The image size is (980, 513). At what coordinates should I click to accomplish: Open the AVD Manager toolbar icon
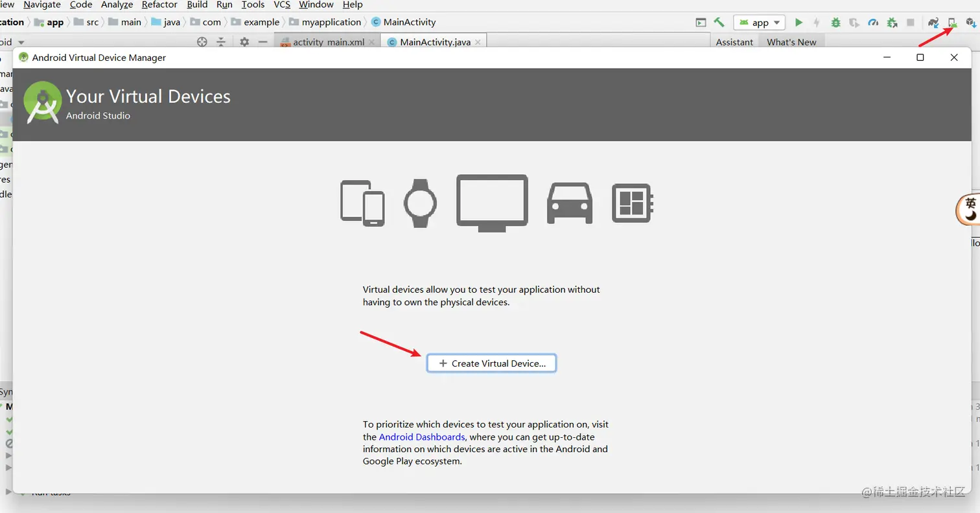[x=952, y=23]
